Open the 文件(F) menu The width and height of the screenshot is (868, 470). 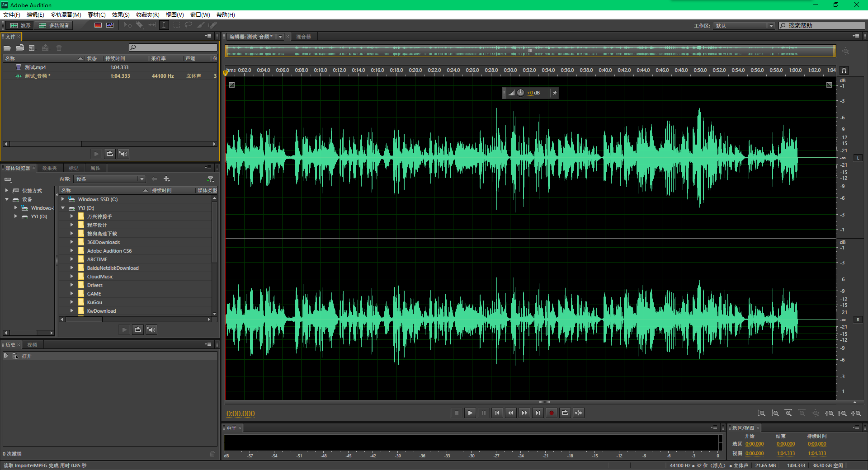[x=12, y=15]
